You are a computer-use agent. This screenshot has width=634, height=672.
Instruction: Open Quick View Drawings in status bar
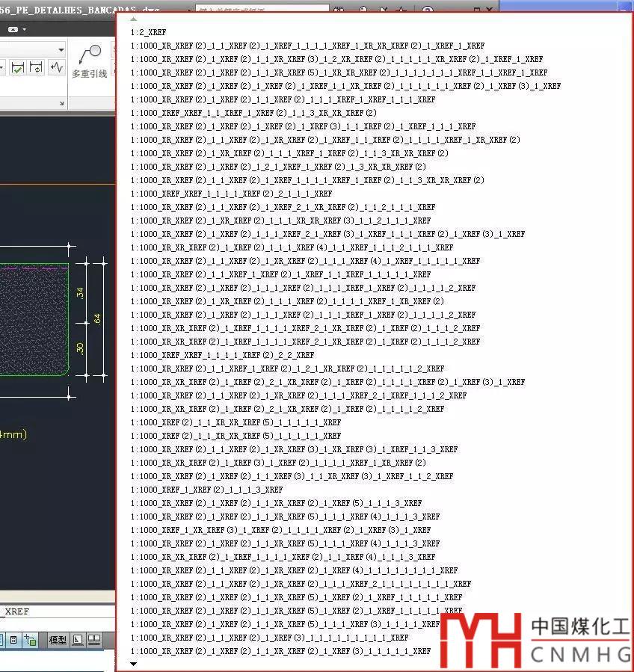[x=94, y=640]
